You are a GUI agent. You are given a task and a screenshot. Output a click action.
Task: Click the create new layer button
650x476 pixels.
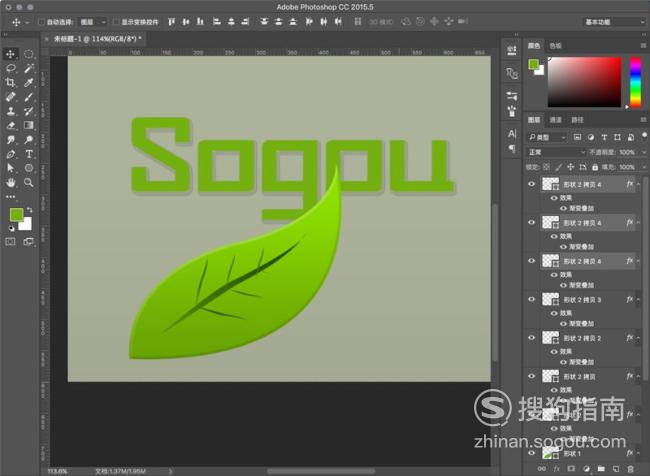click(616, 469)
